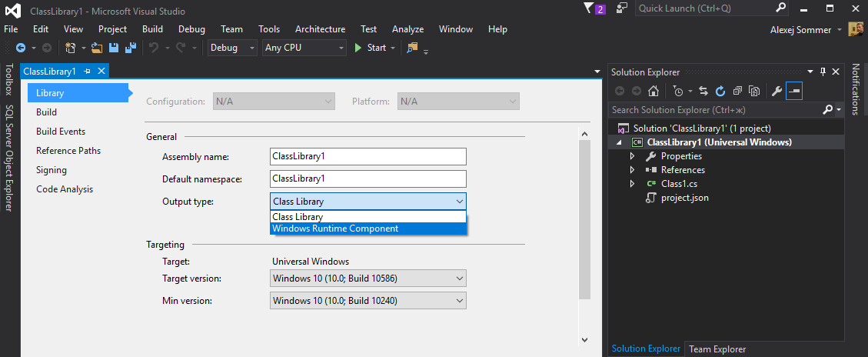Click the Open File folder icon
This screenshot has width=868, height=357.
98,48
